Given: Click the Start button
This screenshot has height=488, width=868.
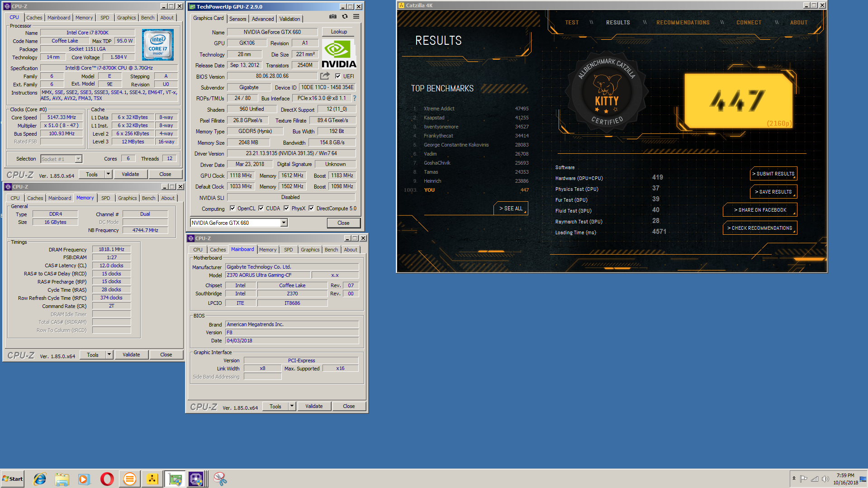Looking at the screenshot, I should click(13, 479).
